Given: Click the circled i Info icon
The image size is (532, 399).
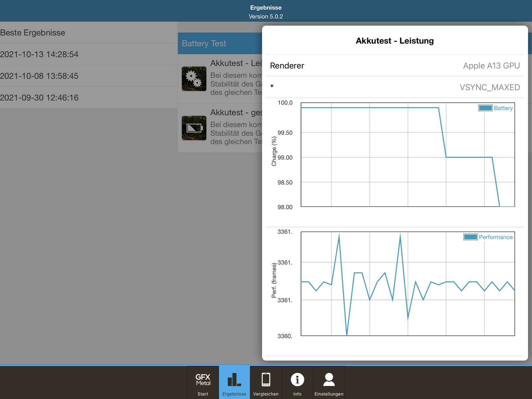Looking at the screenshot, I should coord(297,379).
